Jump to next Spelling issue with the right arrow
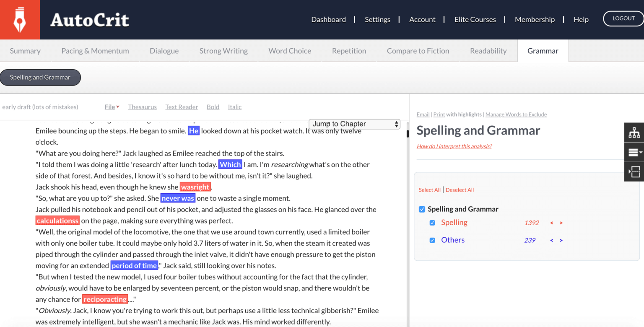 click(561, 223)
